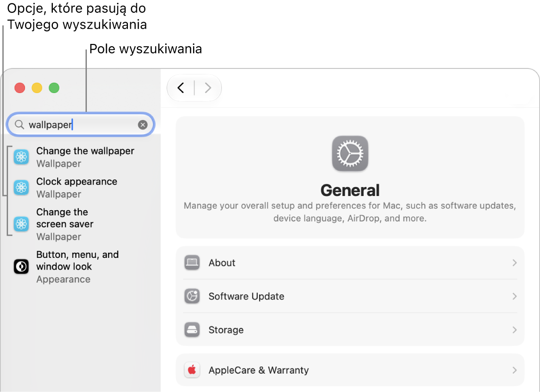The height and width of the screenshot is (392, 540).
Task: Click the Wallpaper icon beside Change the wallpaper
Action: (x=21, y=157)
